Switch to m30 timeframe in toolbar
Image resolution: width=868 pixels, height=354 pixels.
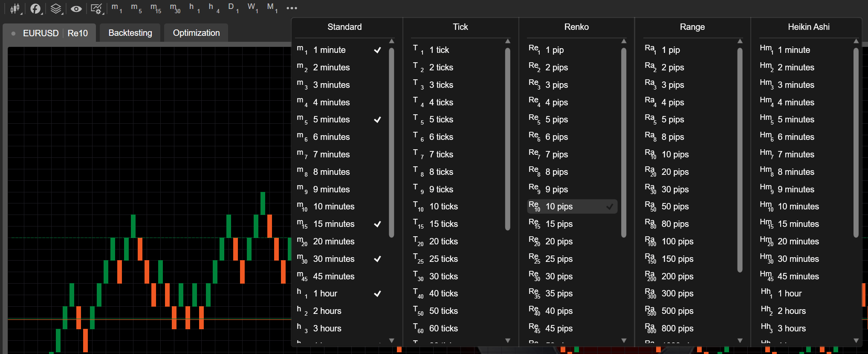(175, 8)
